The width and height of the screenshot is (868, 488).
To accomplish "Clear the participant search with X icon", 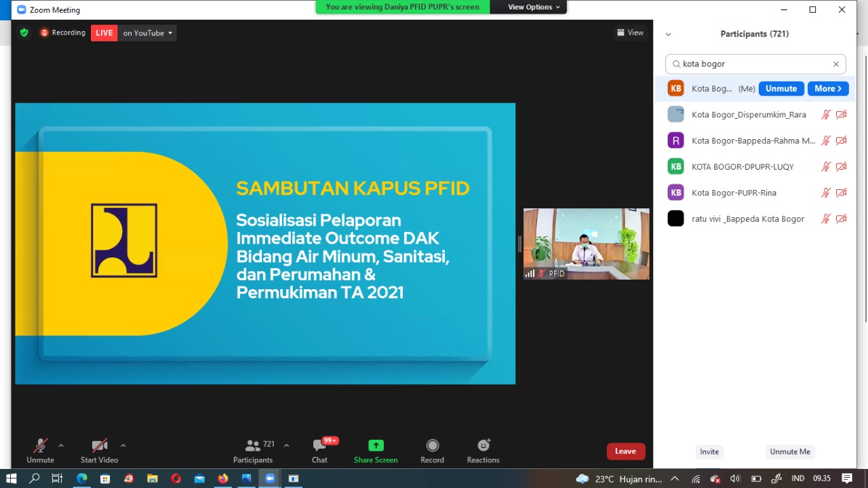I will 836,64.
